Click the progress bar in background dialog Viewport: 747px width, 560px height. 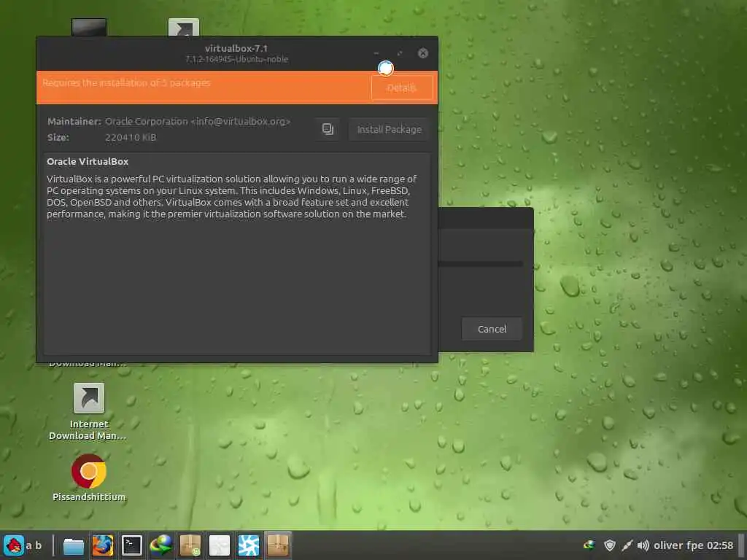(x=480, y=263)
